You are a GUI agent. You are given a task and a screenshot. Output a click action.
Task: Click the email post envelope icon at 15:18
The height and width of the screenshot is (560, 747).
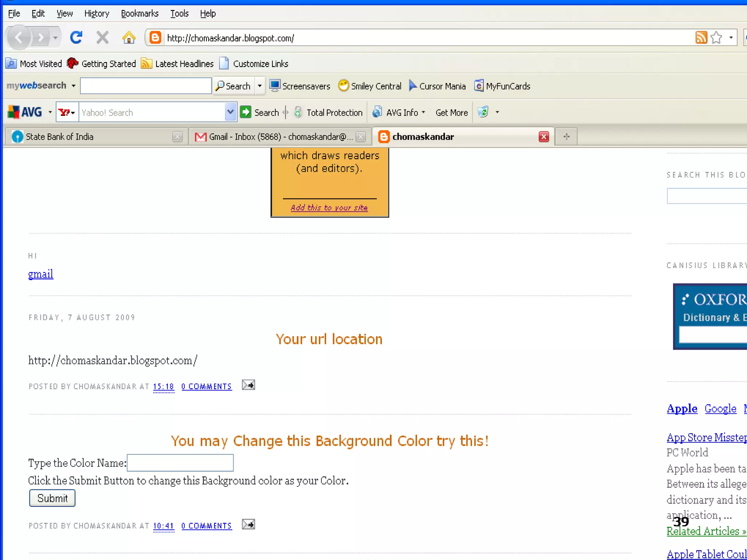click(248, 385)
